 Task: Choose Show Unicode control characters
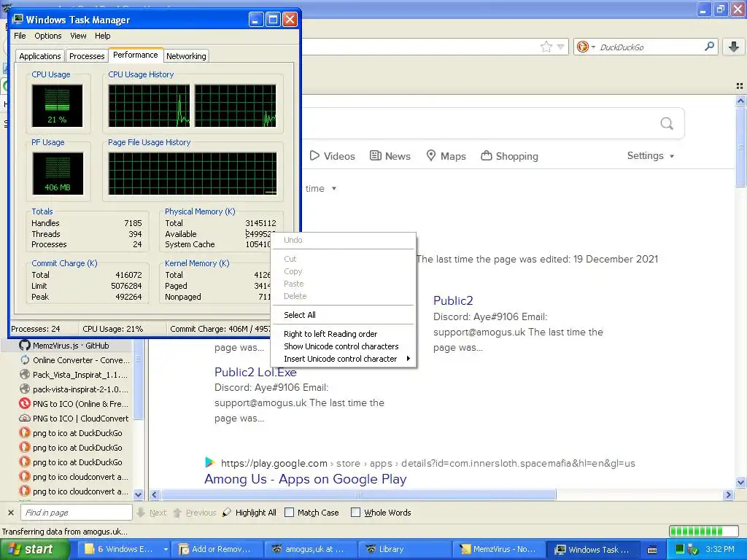pos(343,346)
